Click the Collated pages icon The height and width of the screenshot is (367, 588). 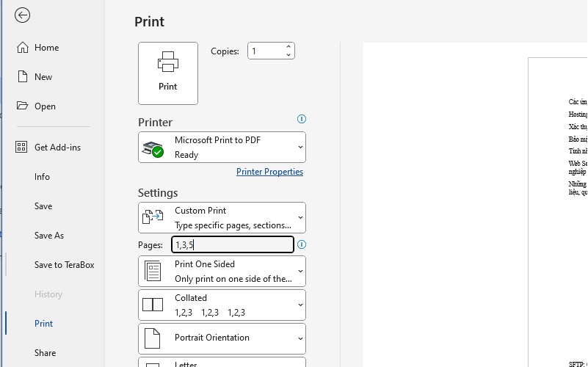(153, 305)
